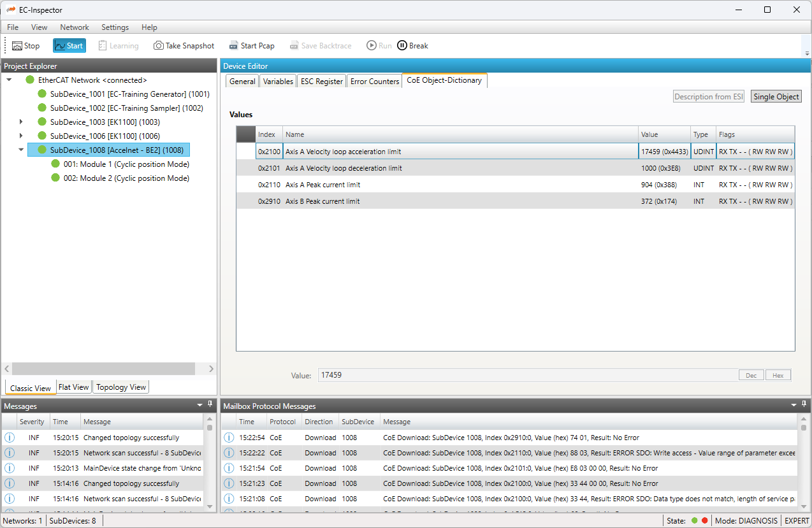The width and height of the screenshot is (812, 528).
Task: Click the Hex value format button
Action: (778, 376)
